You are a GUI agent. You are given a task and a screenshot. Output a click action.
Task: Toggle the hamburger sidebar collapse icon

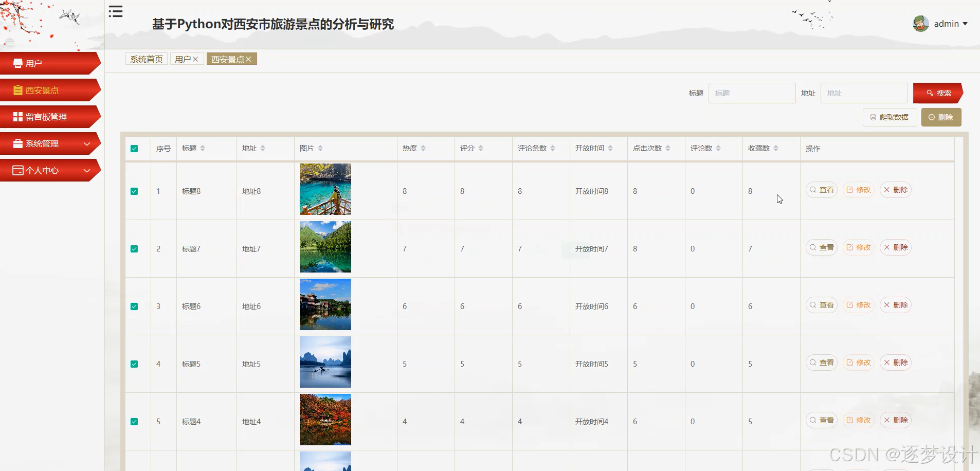tap(116, 11)
